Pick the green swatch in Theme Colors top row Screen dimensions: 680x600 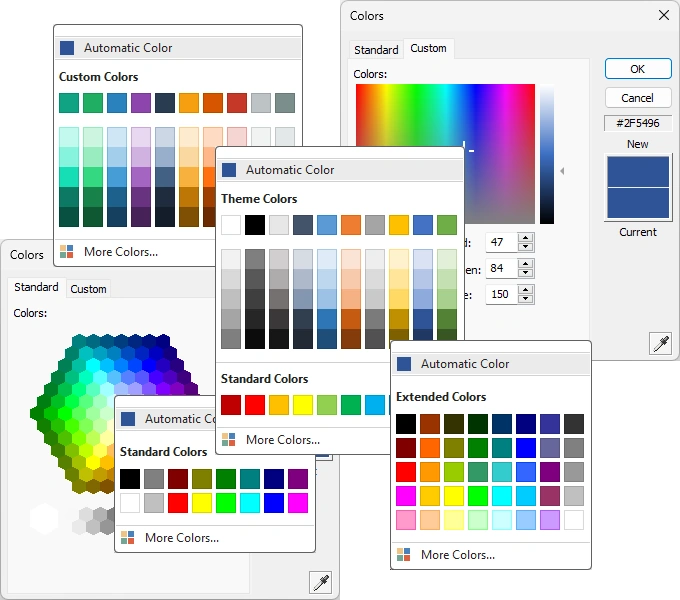coord(447,225)
